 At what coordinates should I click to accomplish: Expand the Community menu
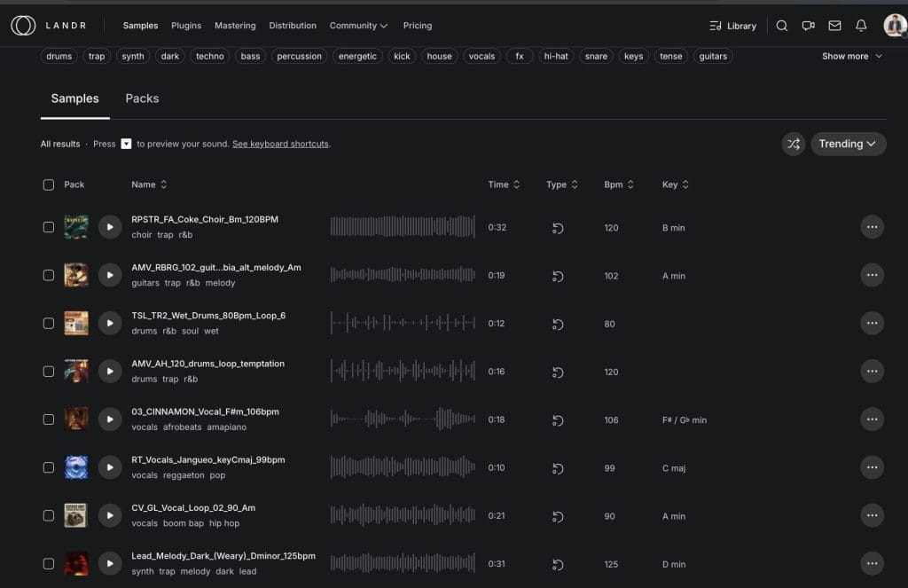pos(358,26)
